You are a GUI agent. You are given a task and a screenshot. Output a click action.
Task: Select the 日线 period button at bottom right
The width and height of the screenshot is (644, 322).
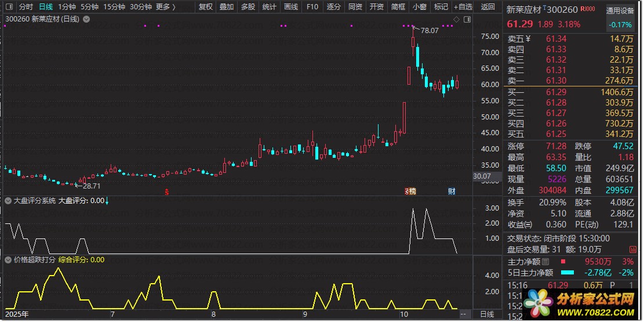(x=487, y=314)
